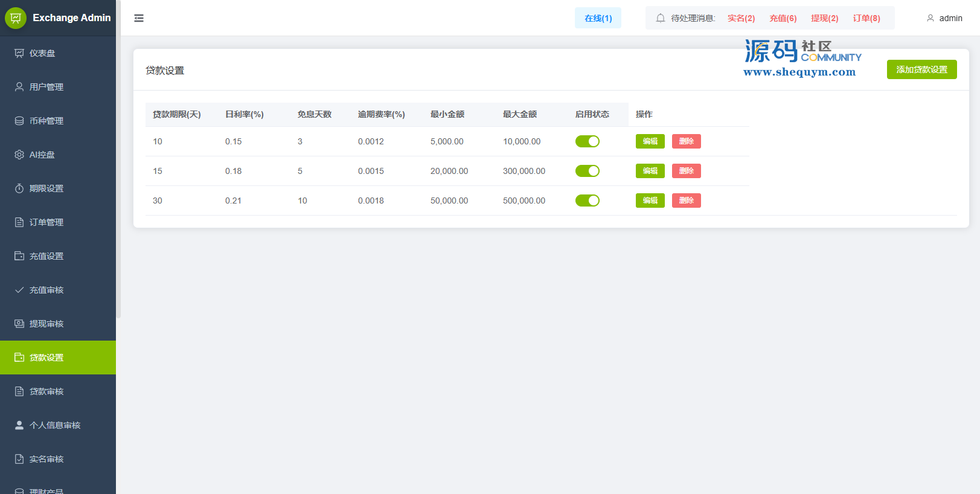The image size is (980, 494).
Task: Click 添加贷款设置 button
Action: (921, 69)
